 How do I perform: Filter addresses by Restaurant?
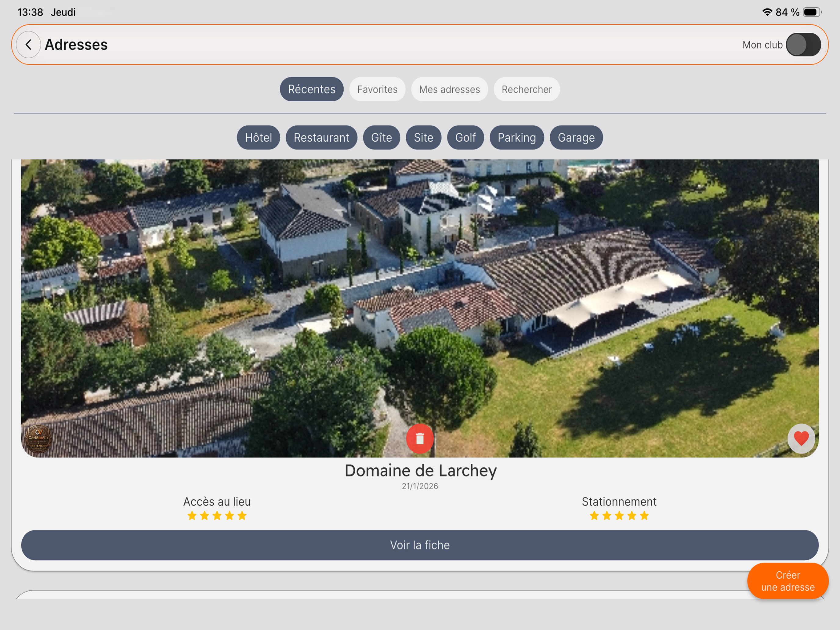(x=322, y=137)
